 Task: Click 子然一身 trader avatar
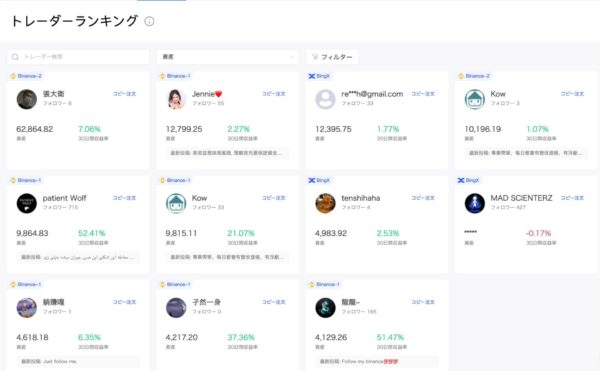coord(176,308)
